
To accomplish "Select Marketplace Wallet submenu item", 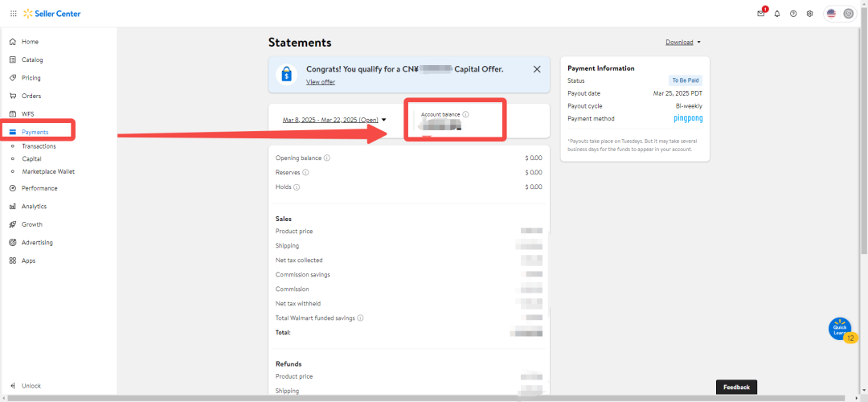I will 48,171.
